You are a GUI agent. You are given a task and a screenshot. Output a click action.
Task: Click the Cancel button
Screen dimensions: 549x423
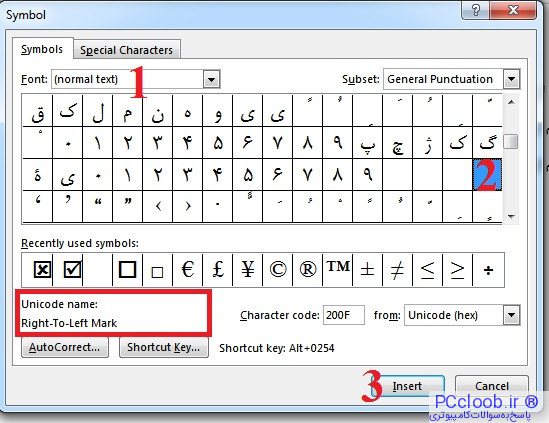[492, 386]
